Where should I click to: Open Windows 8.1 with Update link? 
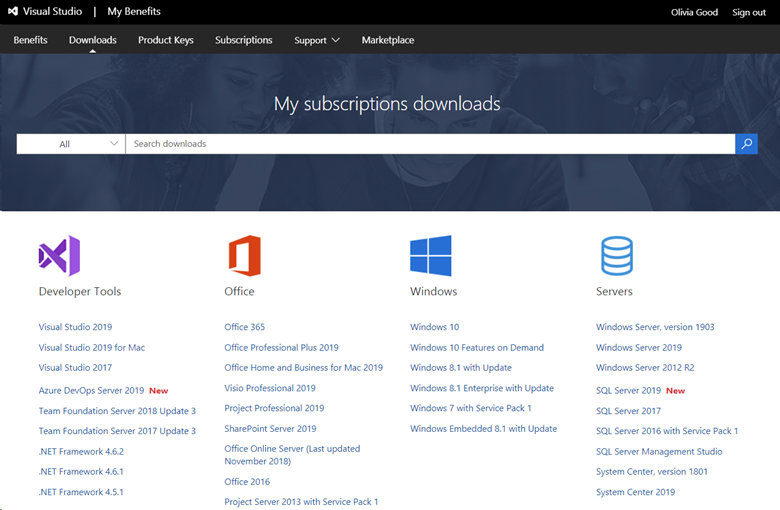click(x=461, y=367)
